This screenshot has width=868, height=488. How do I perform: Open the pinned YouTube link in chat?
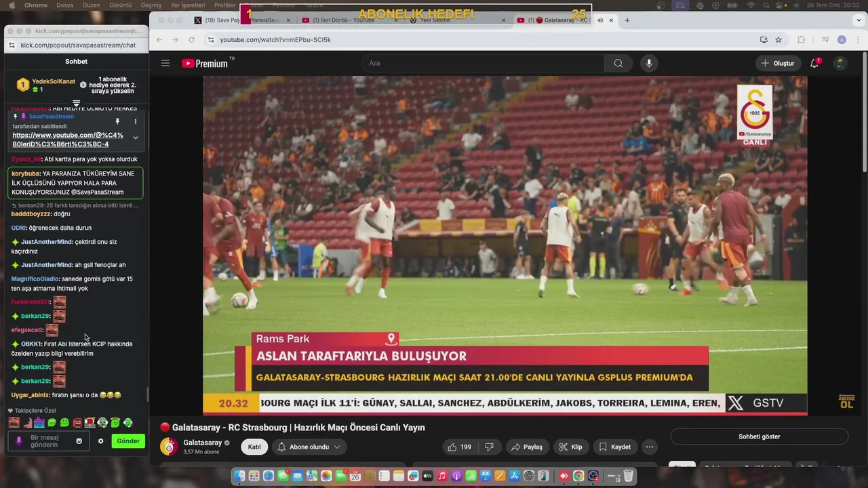[68, 140]
